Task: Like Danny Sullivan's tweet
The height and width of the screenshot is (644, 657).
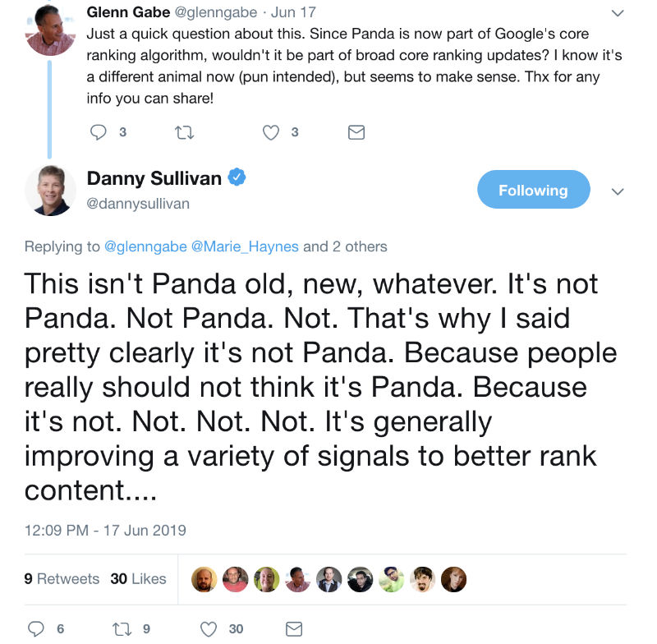Action: point(209,628)
